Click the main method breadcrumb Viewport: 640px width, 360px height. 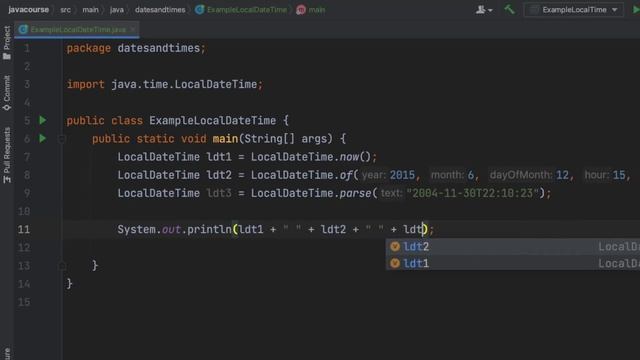coord(311,9)
